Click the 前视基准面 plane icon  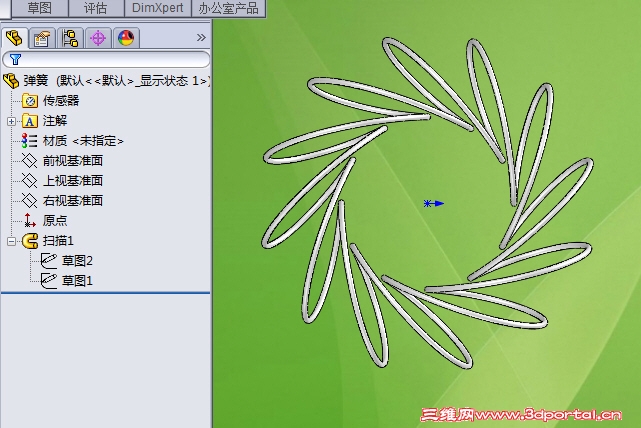pyautogui.click(x=29, y=161)
